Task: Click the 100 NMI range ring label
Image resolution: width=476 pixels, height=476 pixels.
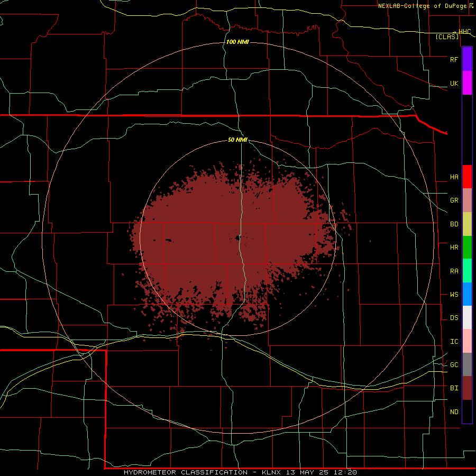Action: point(237,42)
